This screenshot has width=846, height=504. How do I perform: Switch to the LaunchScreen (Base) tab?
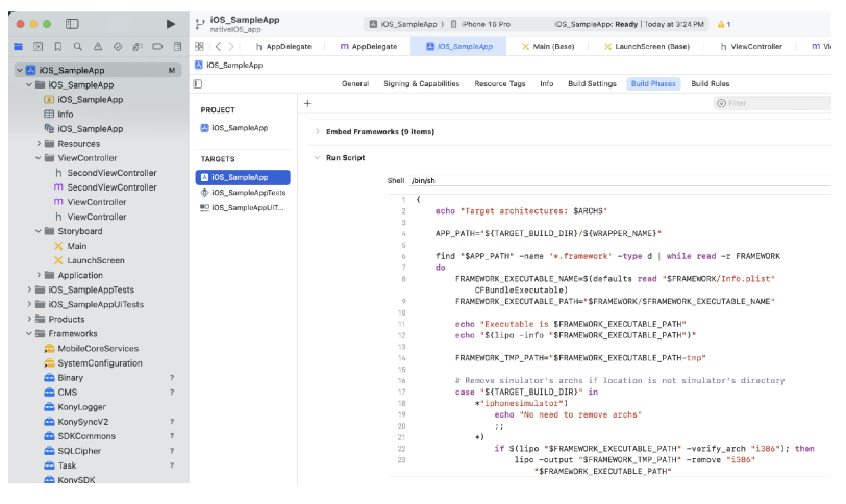[x=646, y=46]
